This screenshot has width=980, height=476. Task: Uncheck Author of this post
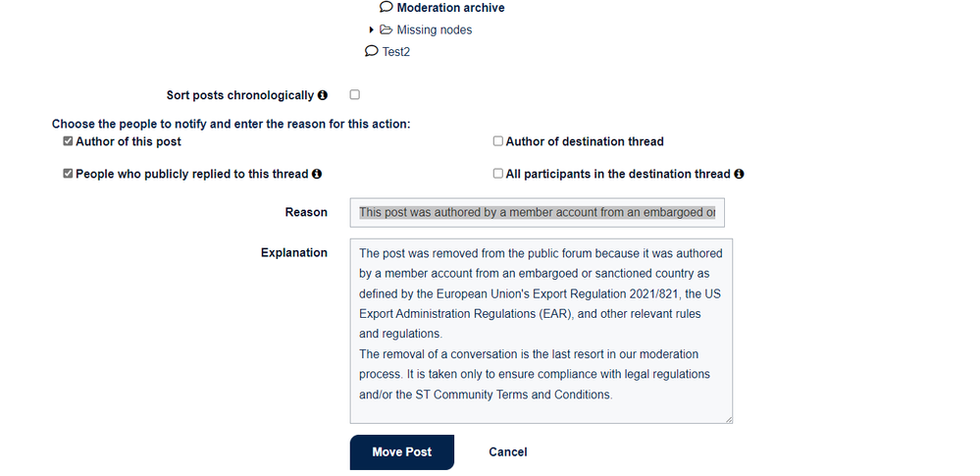tap(68, 141)
